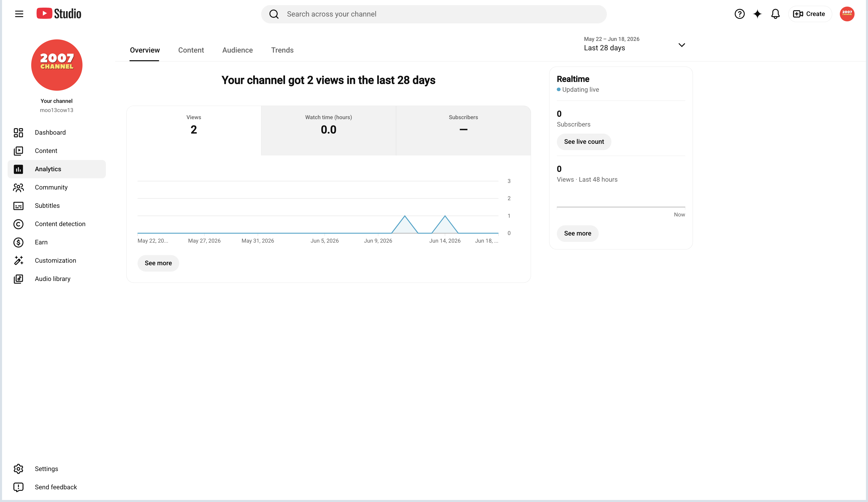
Task: Click See live count button
Action: tap(584, 142)
